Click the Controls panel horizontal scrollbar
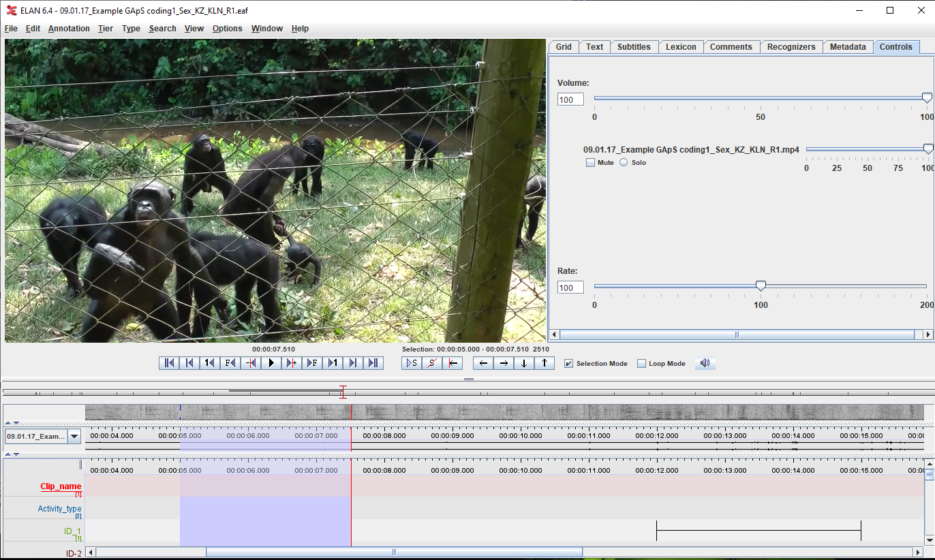 pyautogui.click(x=736, y=335)
